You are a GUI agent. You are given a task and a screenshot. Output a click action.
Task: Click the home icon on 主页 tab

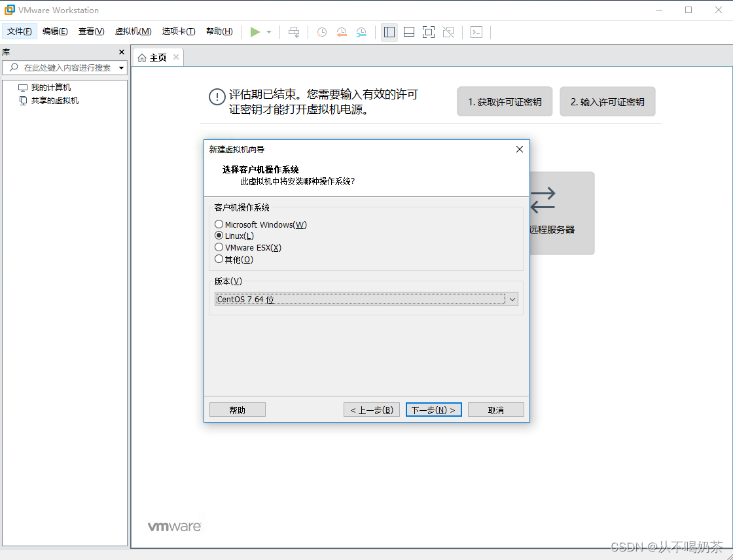(142, 58)
